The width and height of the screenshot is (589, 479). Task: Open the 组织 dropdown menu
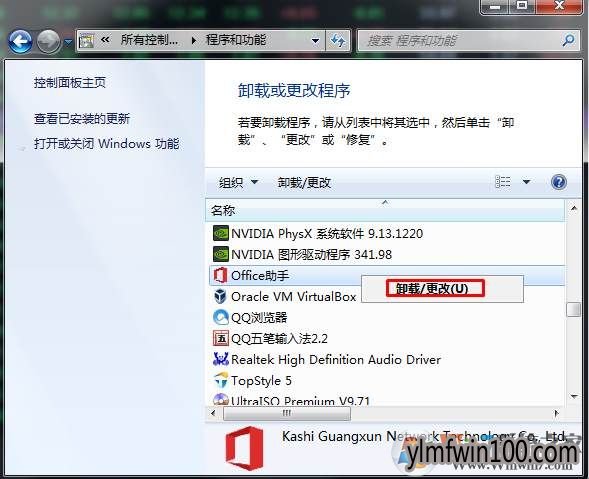coord(238,183)
